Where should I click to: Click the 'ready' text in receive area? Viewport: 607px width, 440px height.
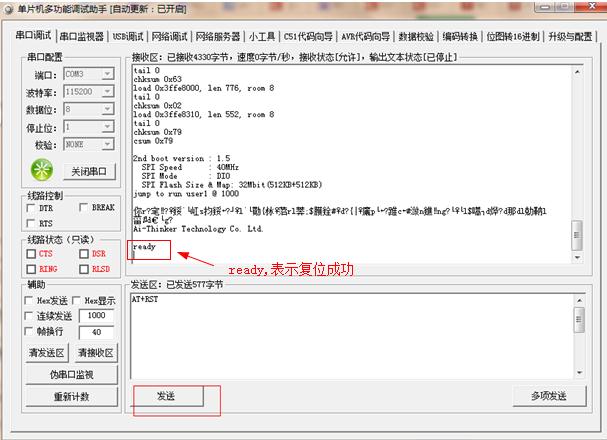tap(144, 247)
